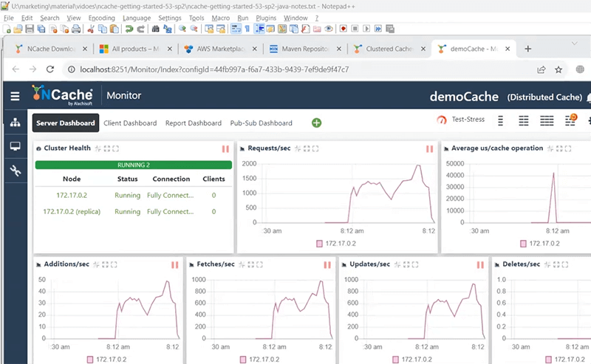Maximize the Updates/sec panel to fullscreen
This screenshot has height=364, width=591.
point(415,264)
